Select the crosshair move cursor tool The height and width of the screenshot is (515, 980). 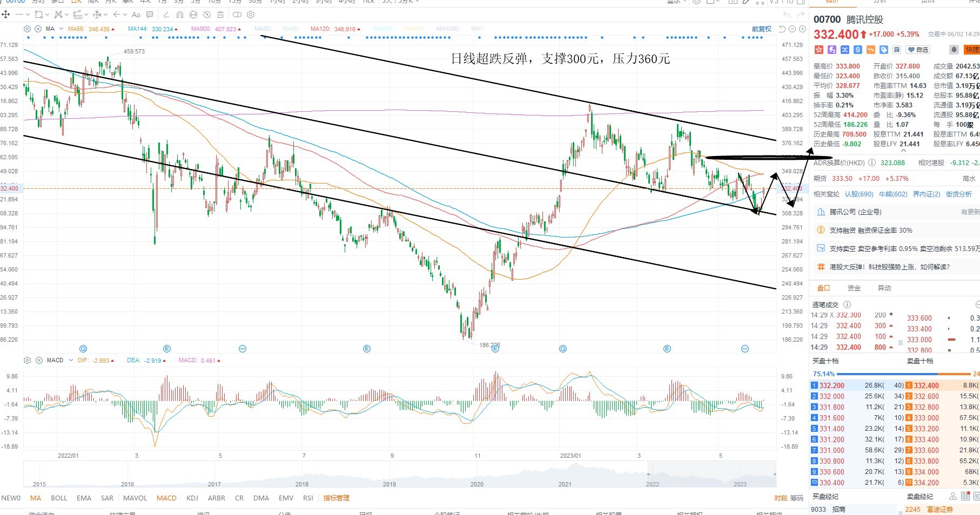pyautogui.click(x=6, y=15)
